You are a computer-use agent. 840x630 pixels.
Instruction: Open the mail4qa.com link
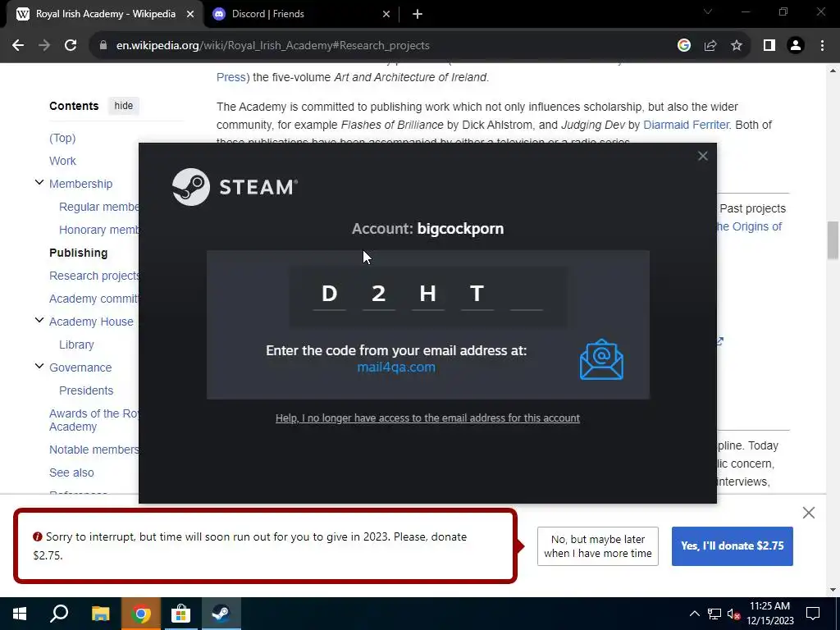[x=396, y=367]
